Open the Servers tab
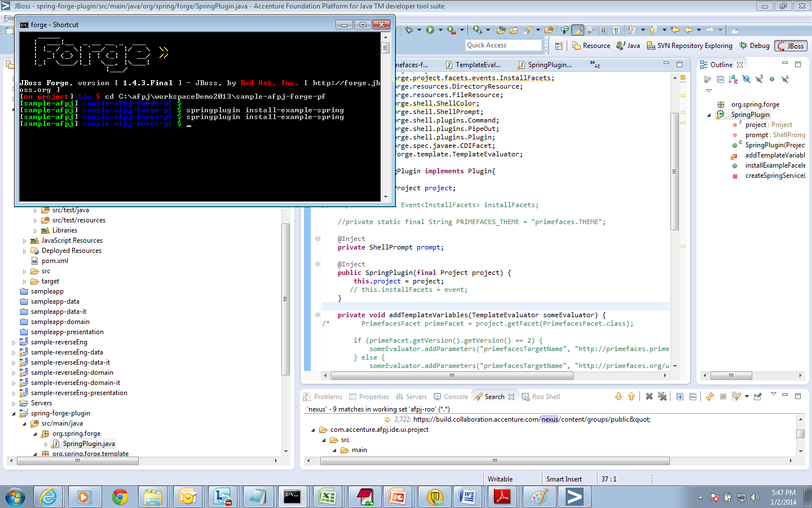Viewport: 812px width, 508px height. 411,397
